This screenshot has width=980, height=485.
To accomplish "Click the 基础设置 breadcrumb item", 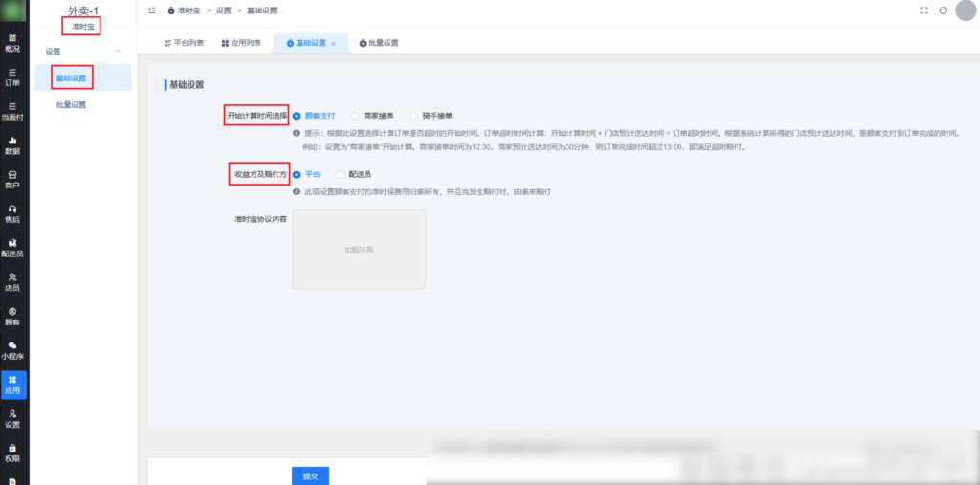I will click(x=262, y=11).
